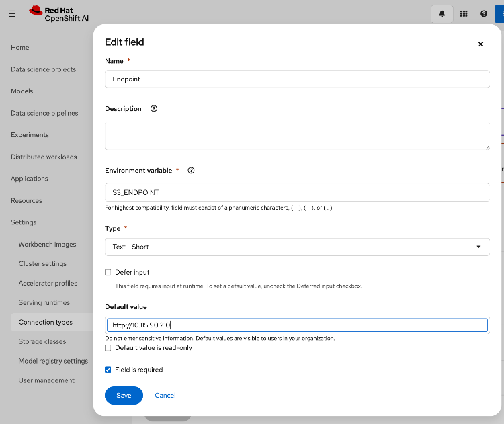Open User management settings

tap(46, 380)
